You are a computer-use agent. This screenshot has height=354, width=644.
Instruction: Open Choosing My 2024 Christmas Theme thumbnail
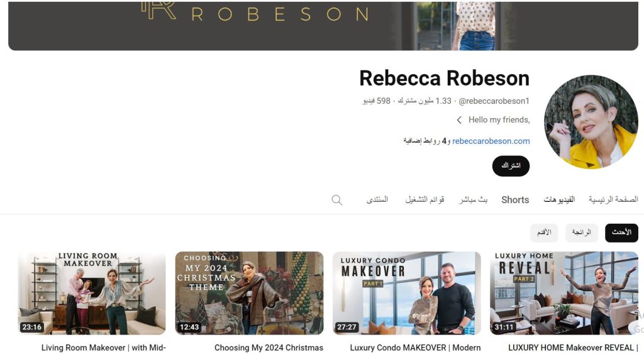point(249,293)
